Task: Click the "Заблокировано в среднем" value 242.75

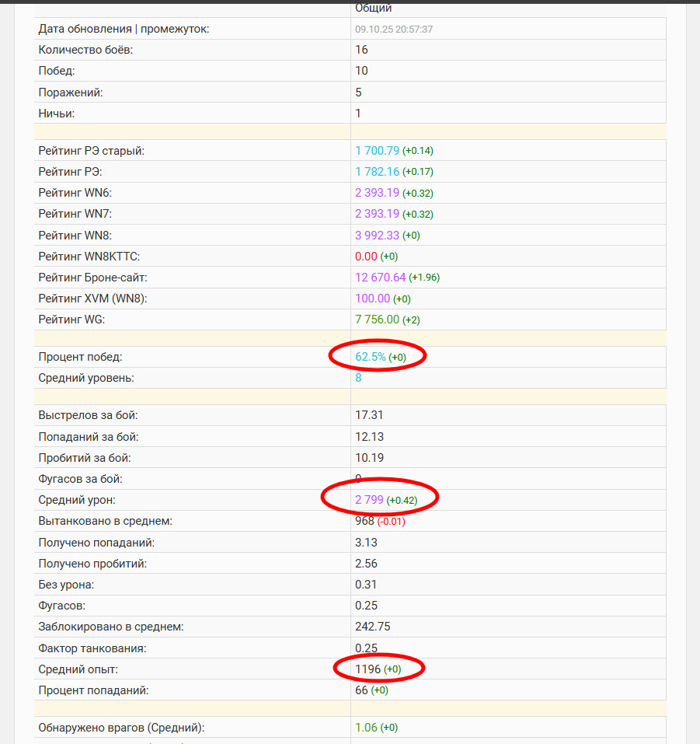Action: click(373, 627)
